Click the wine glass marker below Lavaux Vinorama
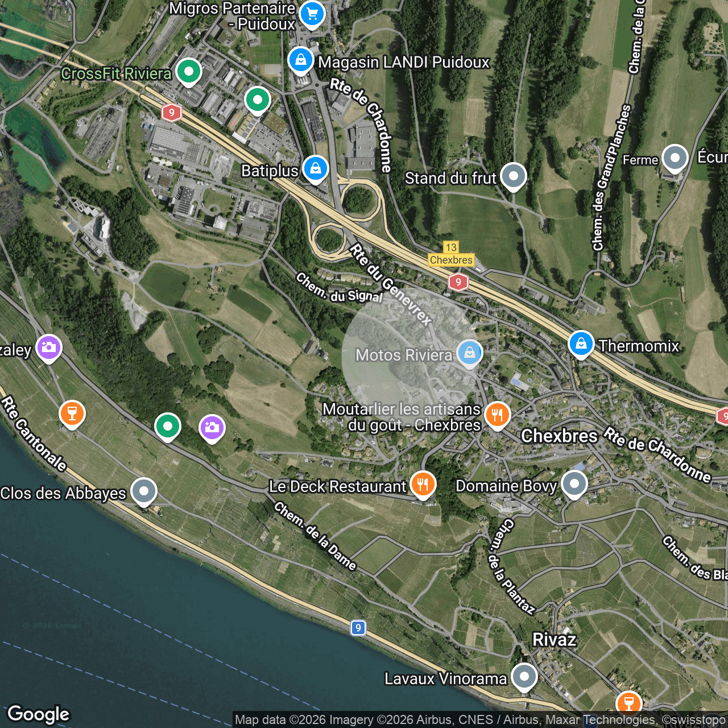728x728 pixels. 628,704
